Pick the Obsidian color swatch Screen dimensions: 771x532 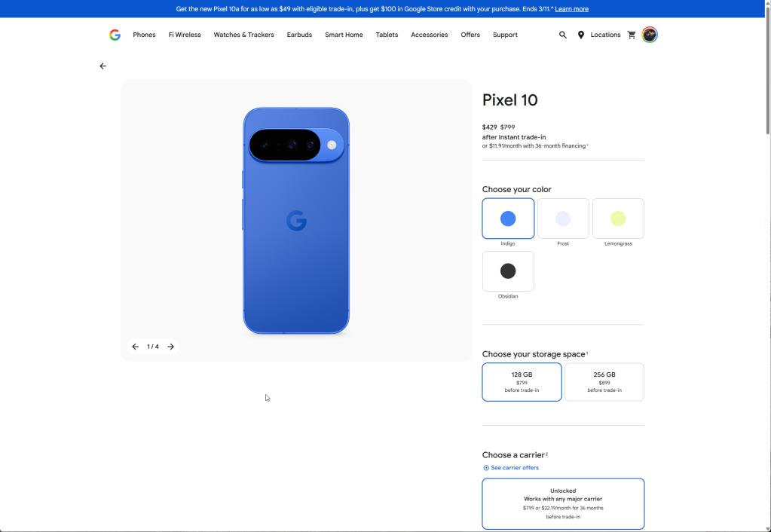coord(508,271)
